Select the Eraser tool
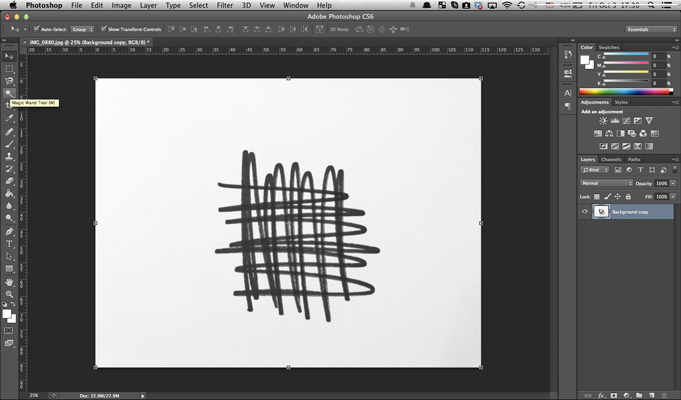 [9, 181]
